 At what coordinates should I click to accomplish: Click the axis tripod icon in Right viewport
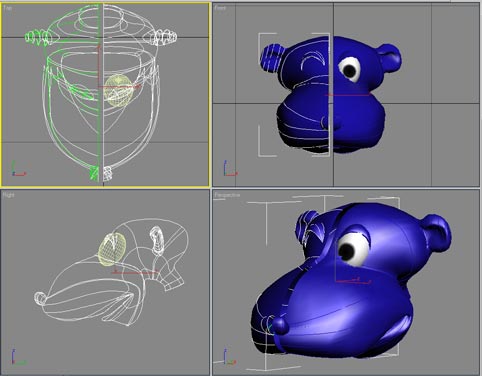(x=19, y=357)
